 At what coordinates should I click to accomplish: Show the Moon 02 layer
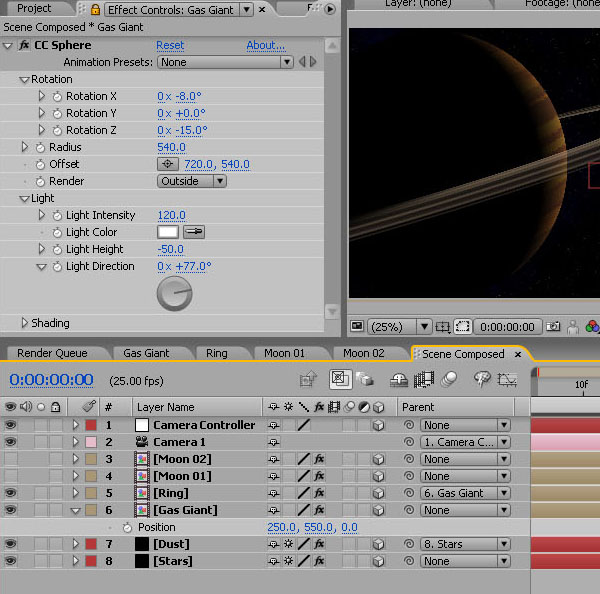point(11,459)
